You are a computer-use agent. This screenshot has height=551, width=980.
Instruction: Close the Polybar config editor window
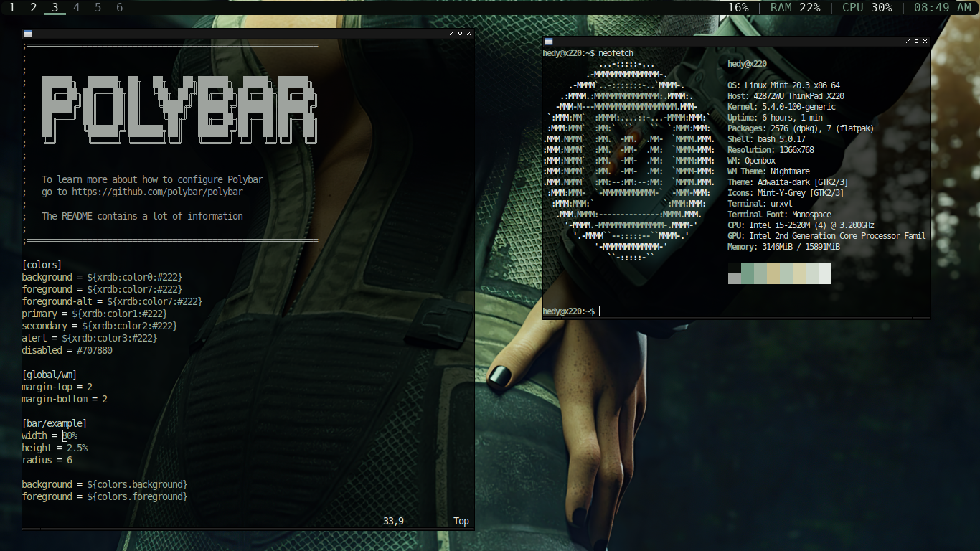pos(468,33)
